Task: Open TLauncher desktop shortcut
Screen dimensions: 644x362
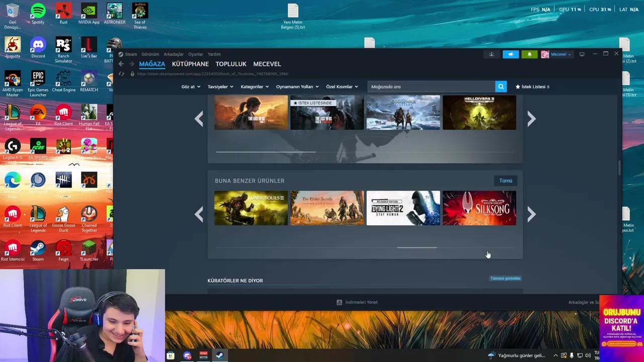Action: pos(89,251)
